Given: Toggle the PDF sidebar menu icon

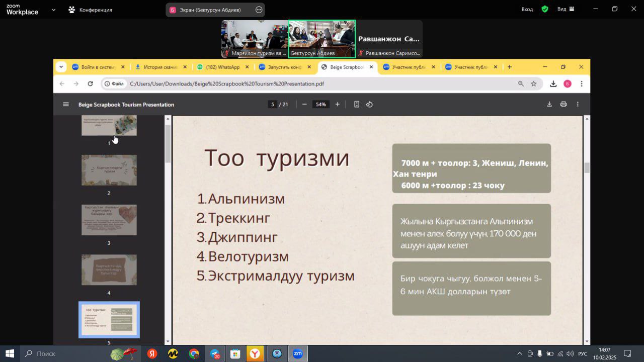Looking at the screenshot, I should tap(65, 104).
